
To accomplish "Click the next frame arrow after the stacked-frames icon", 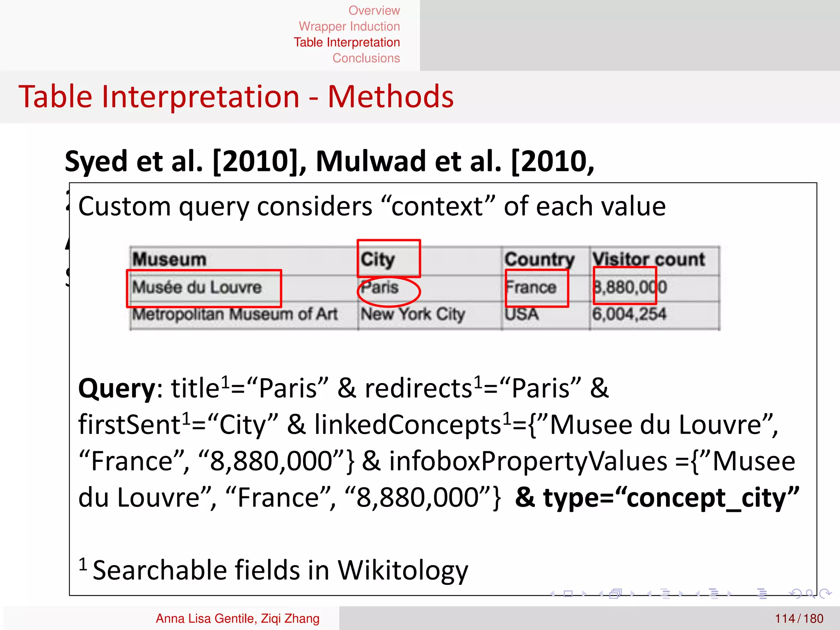I will click(632, 593).
